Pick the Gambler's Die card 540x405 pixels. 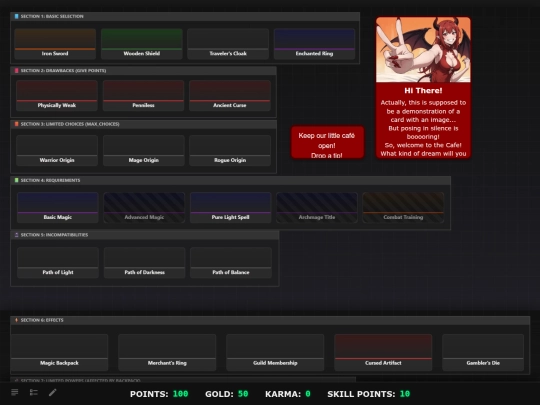(x=483, y=352)
